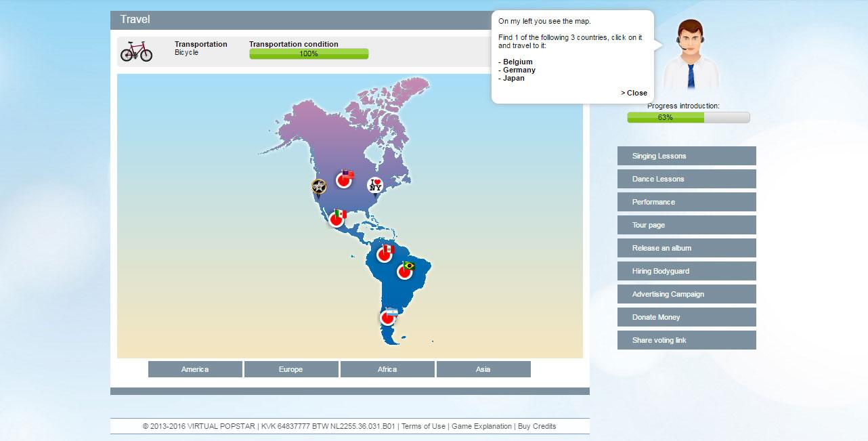The height and width of the screenshot is (441, 868).
Task: Select the Peru flag marker on the map
Action: (385, 253)
